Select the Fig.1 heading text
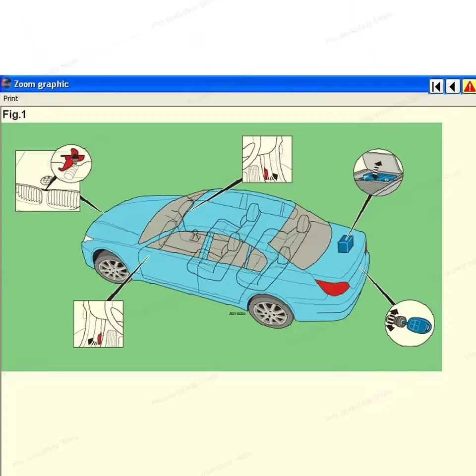Viewport: 476px width, 476px height. click(15, 115)
